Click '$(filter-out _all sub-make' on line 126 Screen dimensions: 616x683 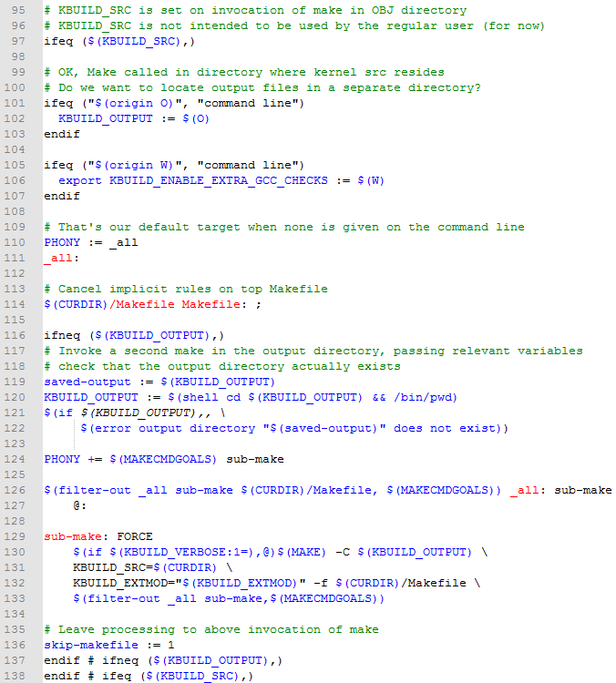click(x=139, y=491)
